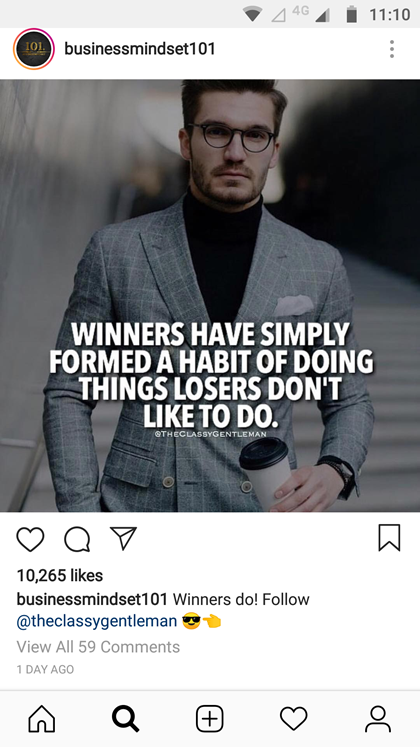This screenshot has width=420, height=747.
Task: Tap the Wi-Fi icon in status bar
Action: (x=254, y=14)
